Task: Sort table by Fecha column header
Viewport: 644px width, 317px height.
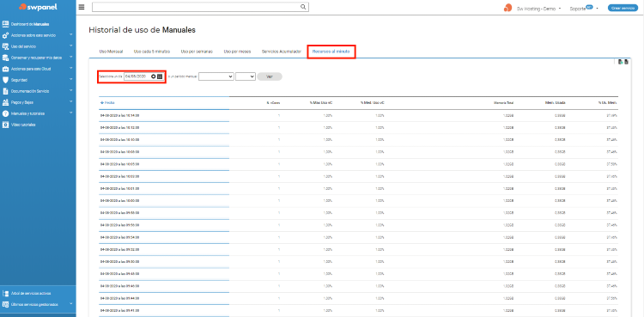Action: click(110, 102)
